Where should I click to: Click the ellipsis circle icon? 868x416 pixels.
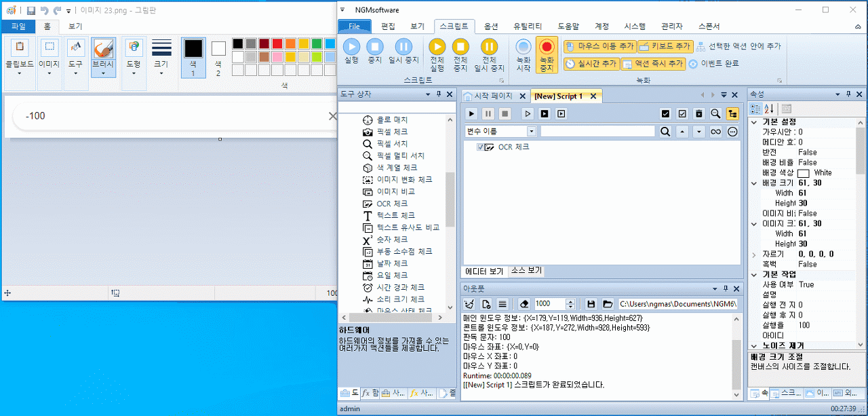732,132
